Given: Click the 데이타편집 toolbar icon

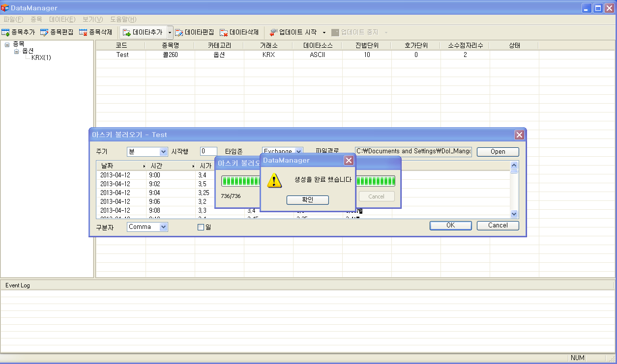Looking at the screenshot, I should pos(179,32).
